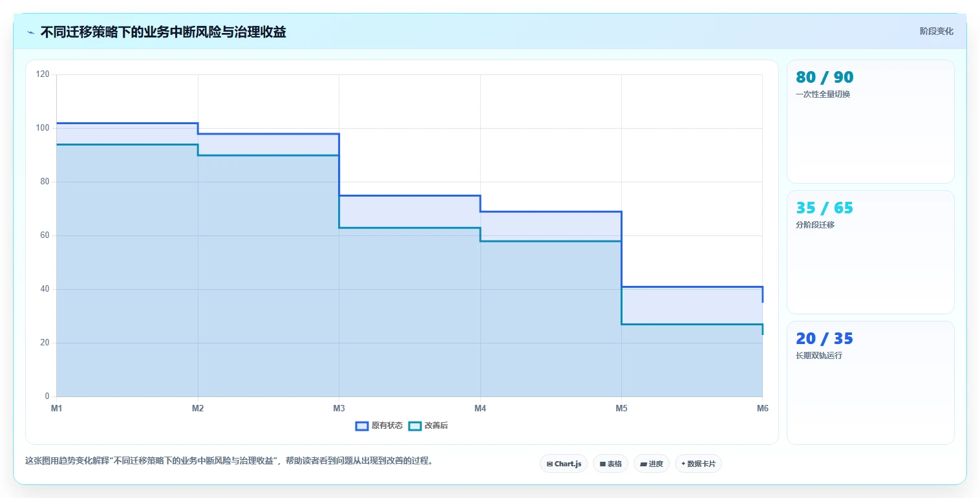
Task: Click the lightning icon beside the title
Action: point(31,32)
